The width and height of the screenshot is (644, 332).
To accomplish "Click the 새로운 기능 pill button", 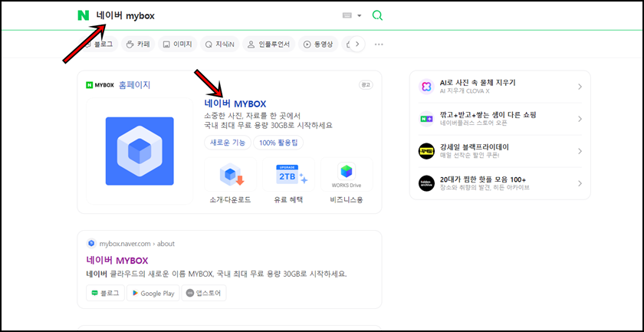I will 228,143.
